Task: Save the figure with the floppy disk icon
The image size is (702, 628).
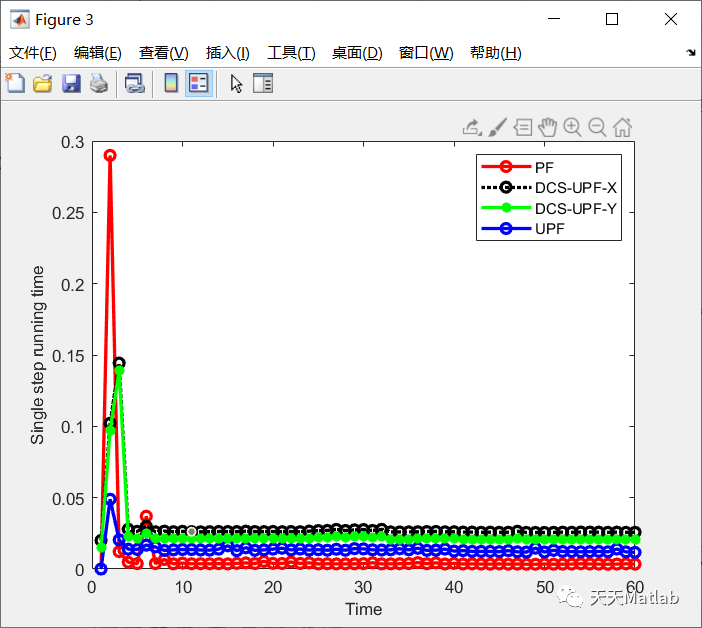Action: [x=71, y=83]
